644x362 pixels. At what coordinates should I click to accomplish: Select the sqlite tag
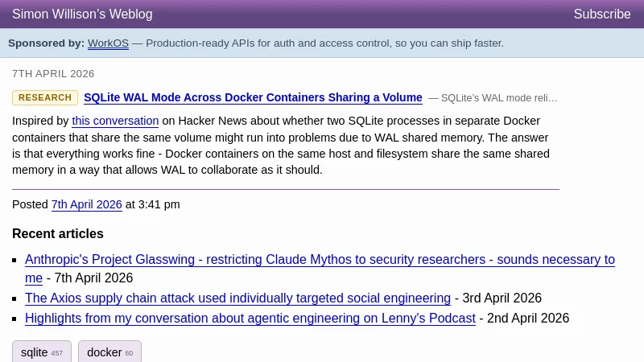(41, 352)
